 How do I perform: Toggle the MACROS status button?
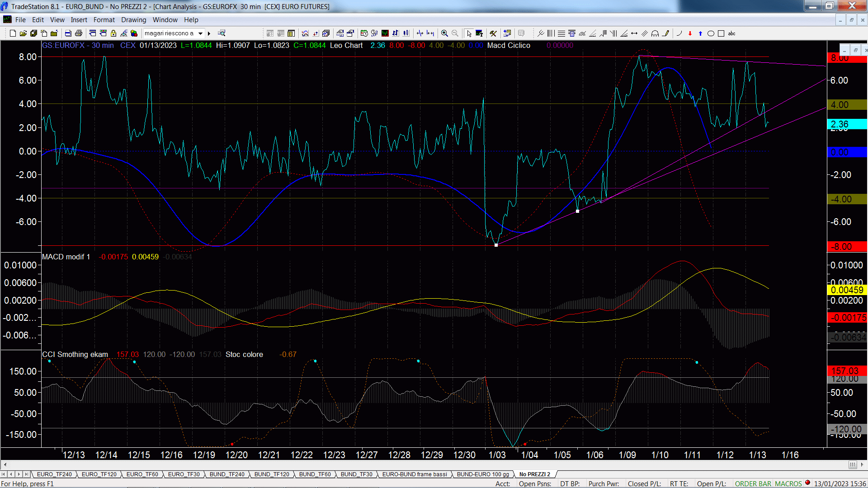[788, 484]
